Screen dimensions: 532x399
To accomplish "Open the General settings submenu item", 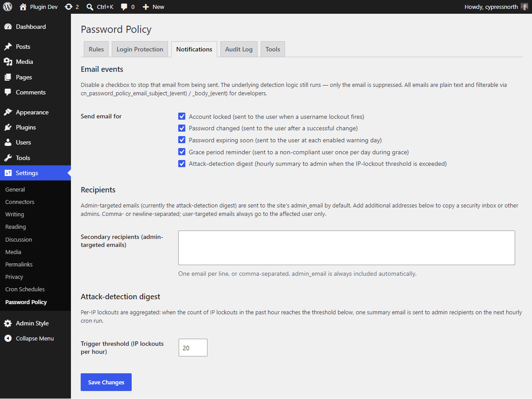I will [15, 189].
